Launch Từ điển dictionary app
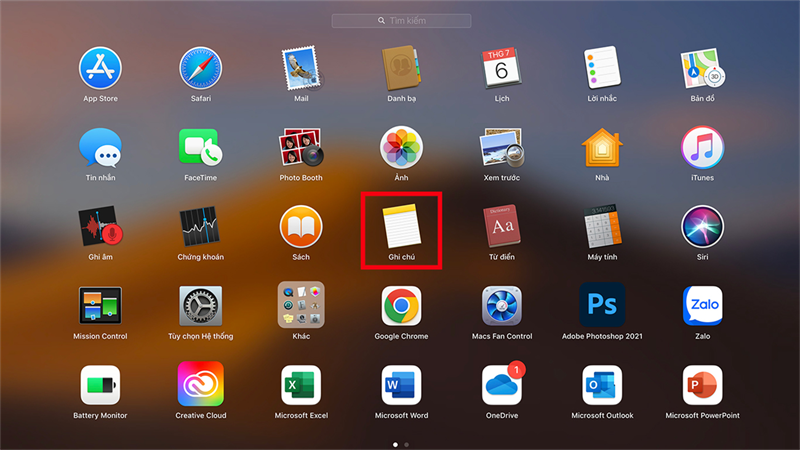Image resolution: width=800 pixels, height=450 pixels. pos(502,227)
